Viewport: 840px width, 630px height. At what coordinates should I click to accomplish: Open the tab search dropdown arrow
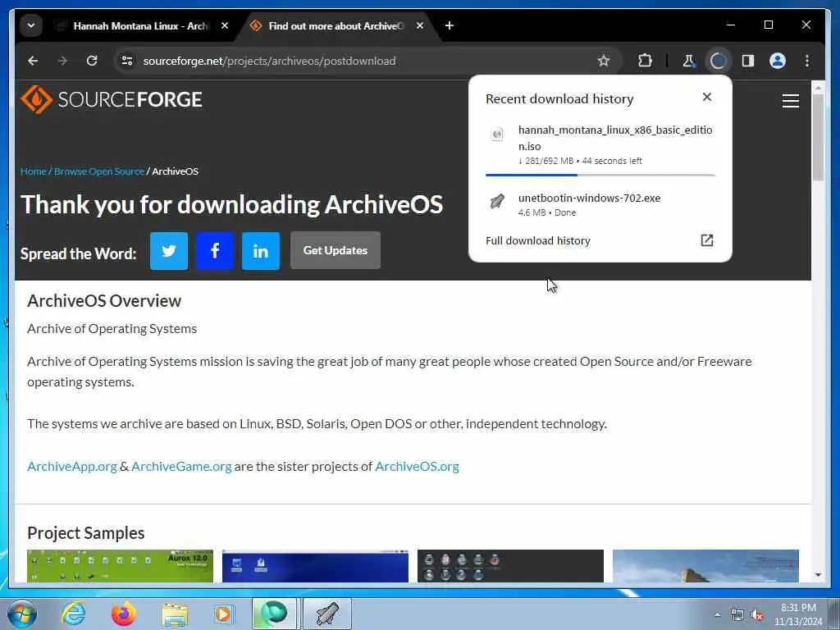pyautogui.click(x=31, y=25)
